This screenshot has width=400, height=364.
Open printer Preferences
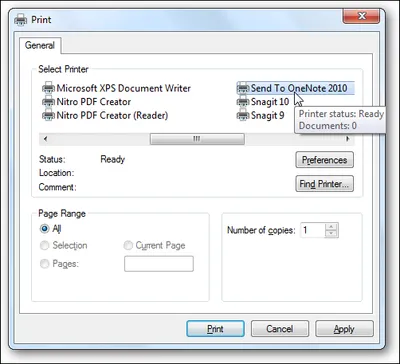324,160
